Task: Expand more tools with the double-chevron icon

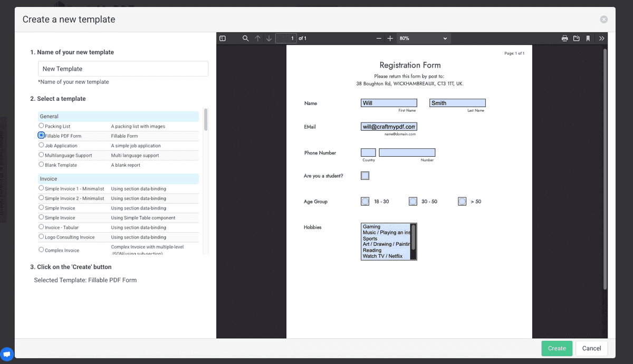Action: [602, 38]
